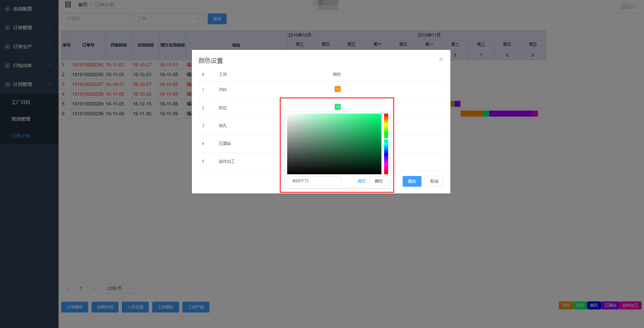
Task: Go to previous page arrow
Action: (68, 288)
